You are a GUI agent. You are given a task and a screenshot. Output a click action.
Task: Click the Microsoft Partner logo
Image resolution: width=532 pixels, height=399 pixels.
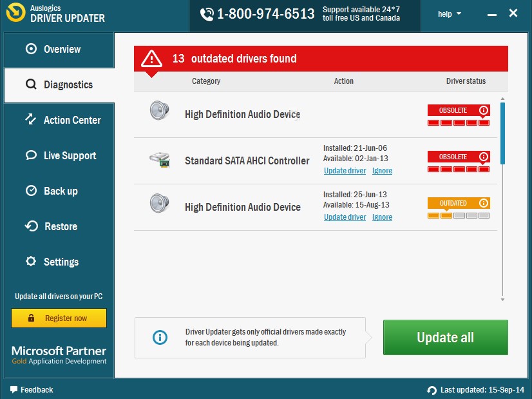(x=59, y=355)
